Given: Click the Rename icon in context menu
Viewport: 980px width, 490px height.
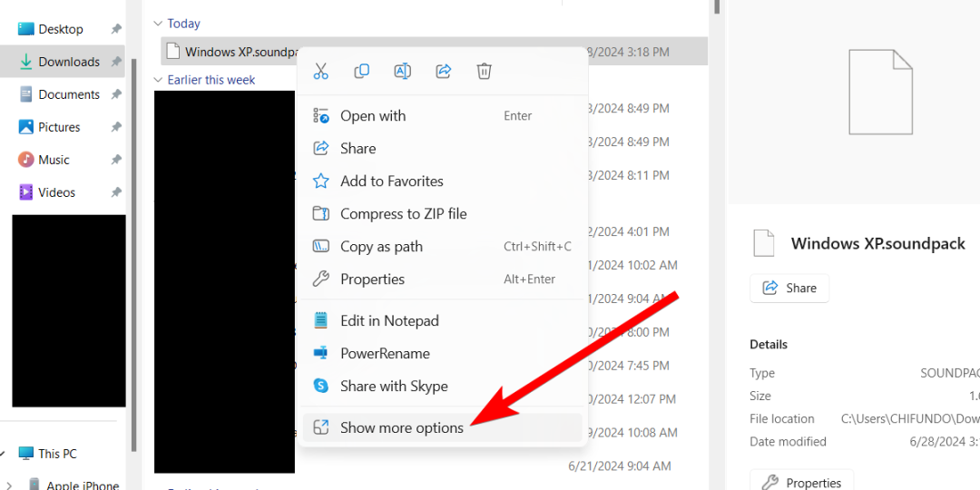Looking at the screenshot, I should [x=403, y=71].
